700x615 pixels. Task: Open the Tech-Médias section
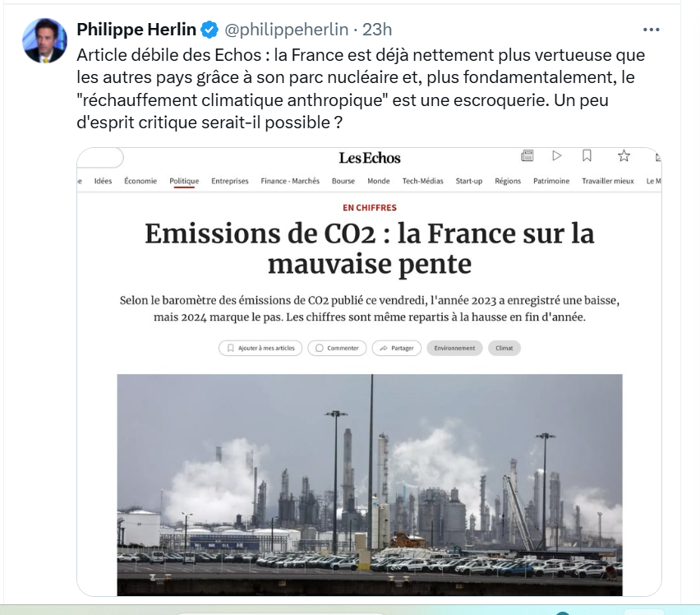click(x=422, y=181)
